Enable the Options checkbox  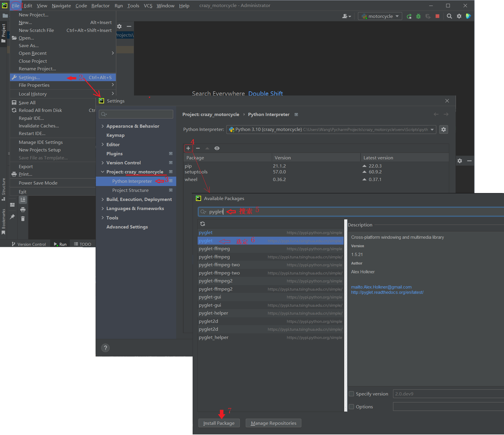point(351,407)
